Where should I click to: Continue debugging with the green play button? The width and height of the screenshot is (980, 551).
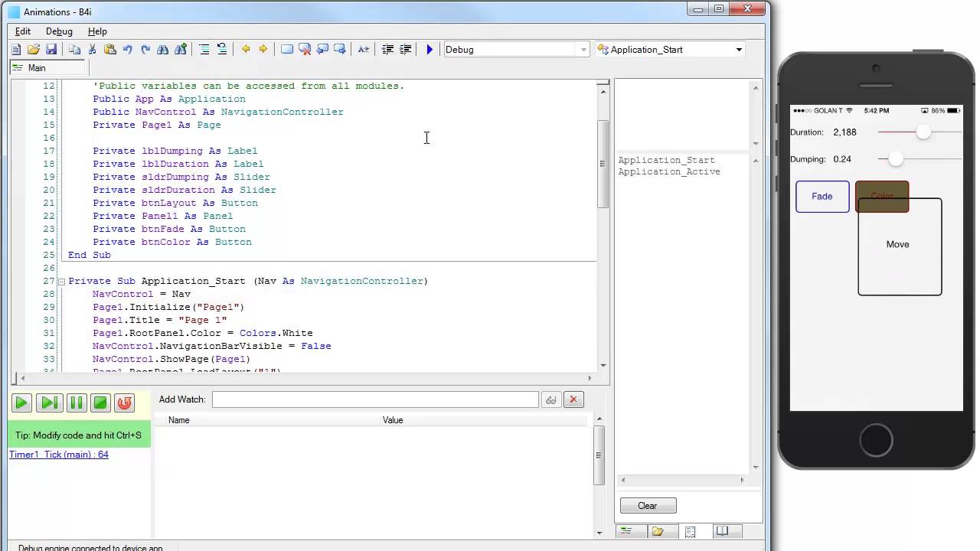pyautogui.click(x=21, y=402)
